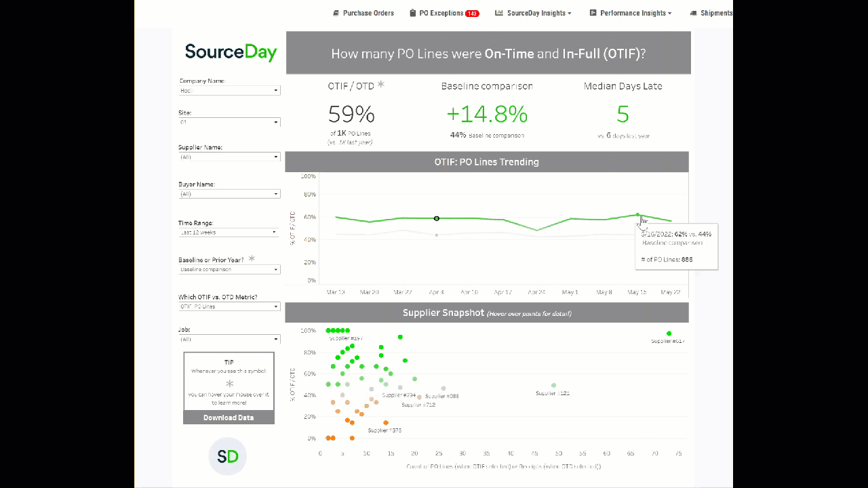Click the '# of PO Lines: 886' tooltip text
The image size is (868, 488).
tap(667, 260)
